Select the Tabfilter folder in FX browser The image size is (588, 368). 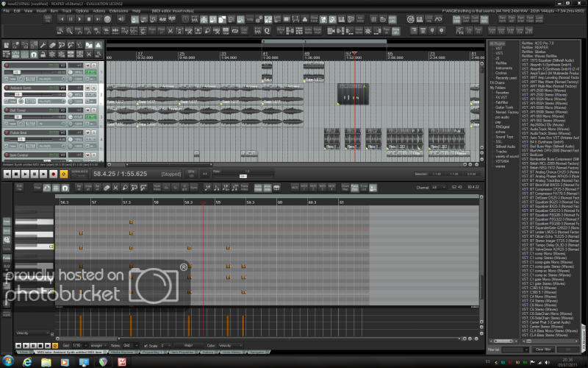(503, 102)
